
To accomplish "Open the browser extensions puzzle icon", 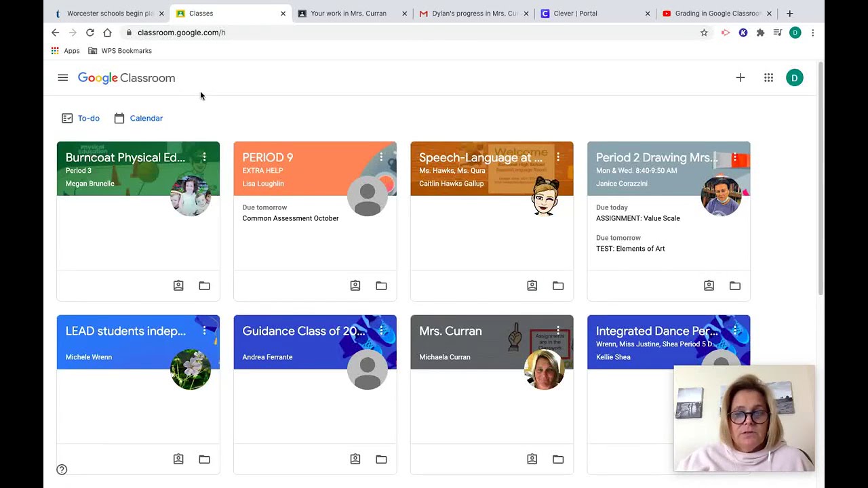I will point(760,33).
